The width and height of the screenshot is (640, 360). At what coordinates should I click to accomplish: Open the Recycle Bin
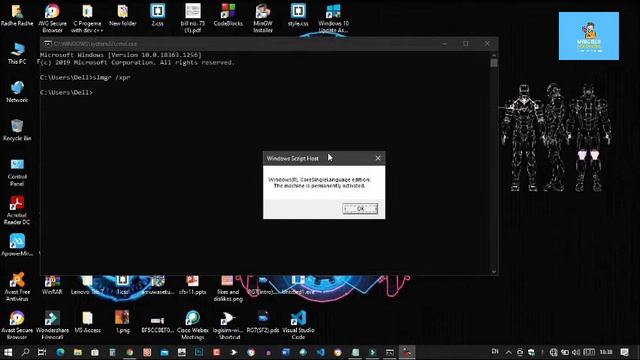[x=17, y=130]
